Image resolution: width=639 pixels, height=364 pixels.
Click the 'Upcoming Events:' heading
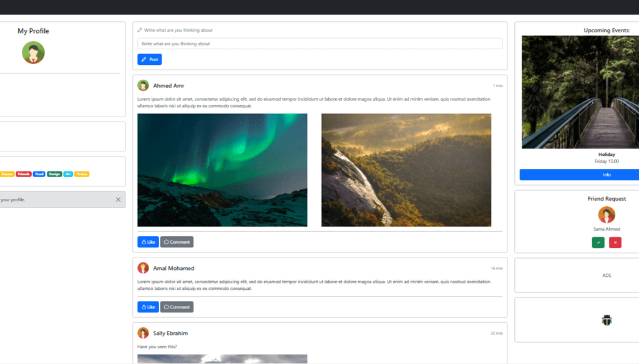[x=607, y=30]
